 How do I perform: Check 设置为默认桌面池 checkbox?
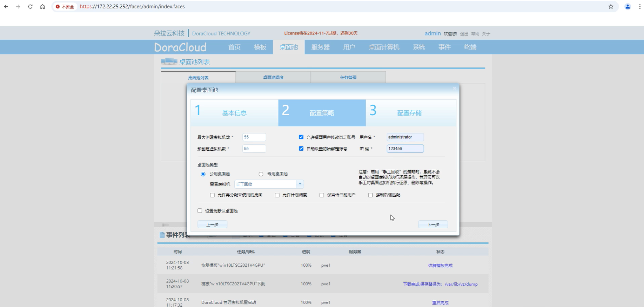pyautogui.click(x=200, y=211)
